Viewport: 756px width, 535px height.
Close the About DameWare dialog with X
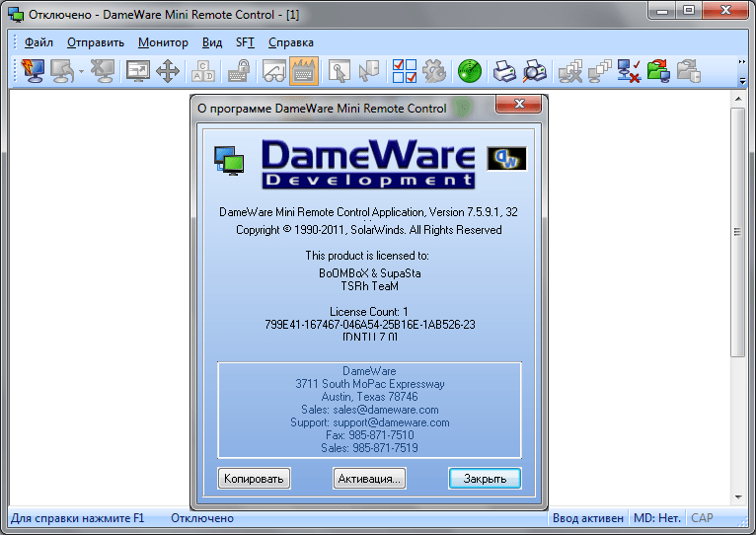pos(519,104)
